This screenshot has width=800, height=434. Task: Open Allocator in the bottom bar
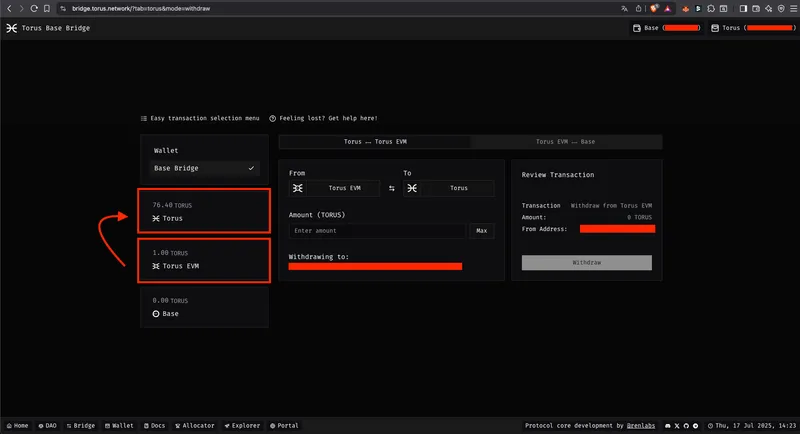194,425
